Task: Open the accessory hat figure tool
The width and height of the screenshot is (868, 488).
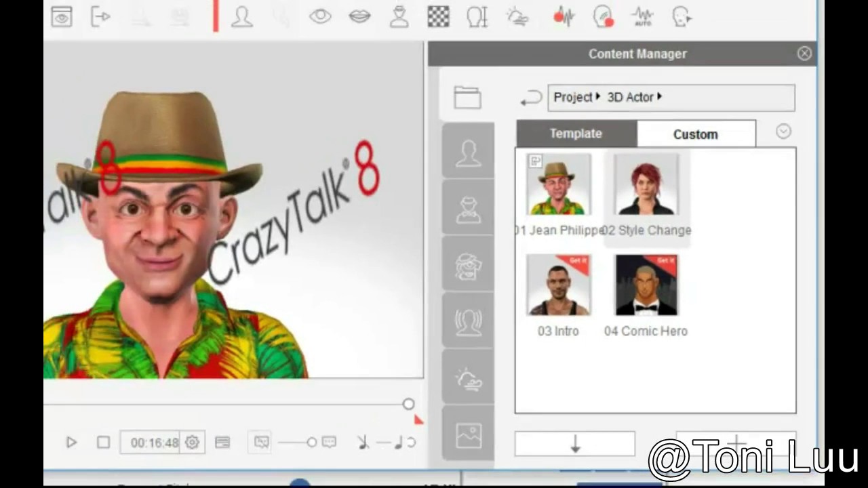Action: tap(399, 16)
